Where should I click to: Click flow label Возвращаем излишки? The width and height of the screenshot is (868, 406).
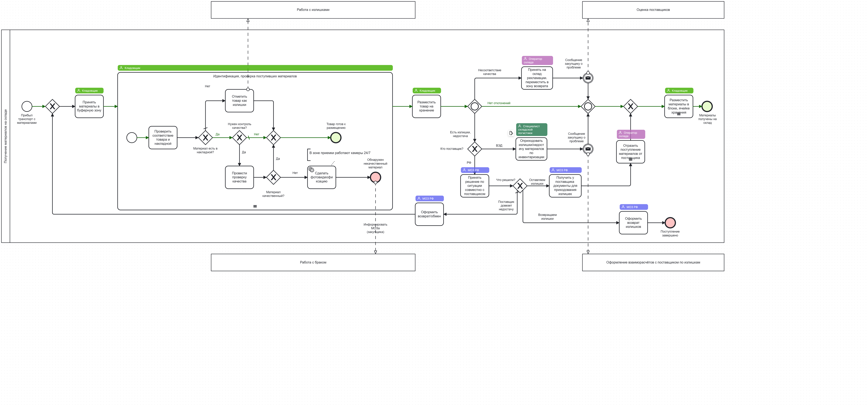point(547,217)
